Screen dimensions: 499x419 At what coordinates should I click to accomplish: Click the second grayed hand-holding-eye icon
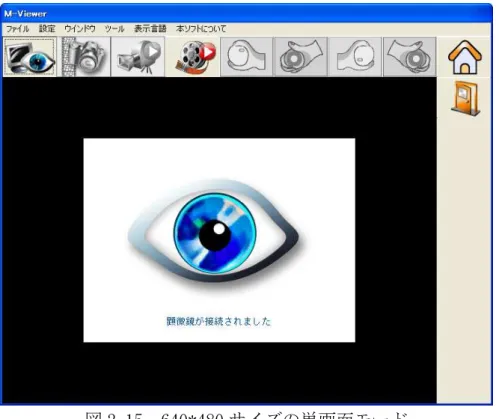tap(301, 57)
